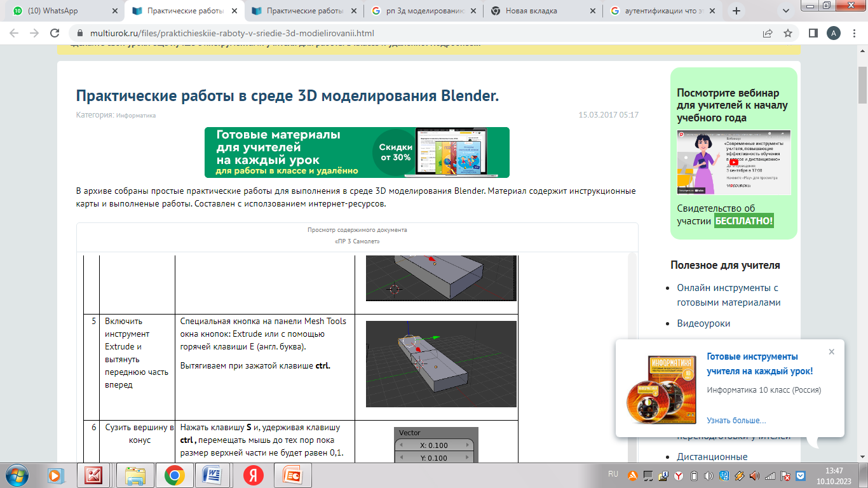
Task: Open the tab search dropdown arrow
Action: point(786,11)
